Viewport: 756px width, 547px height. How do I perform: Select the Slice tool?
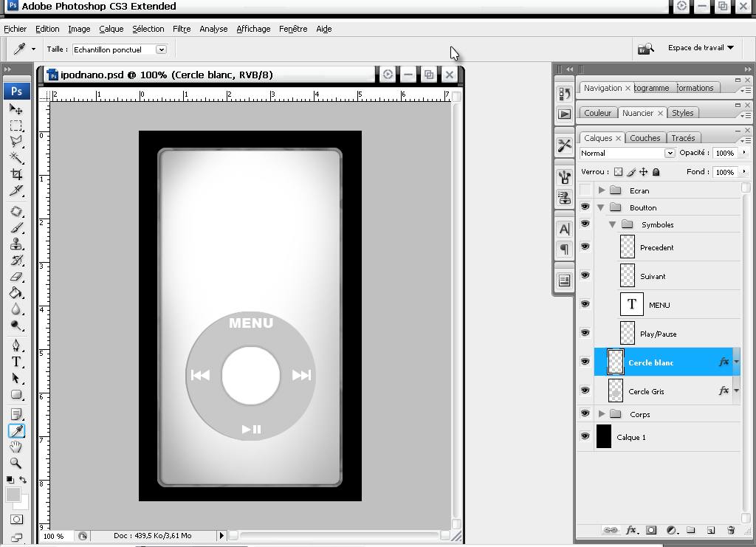tap(16, 191)
